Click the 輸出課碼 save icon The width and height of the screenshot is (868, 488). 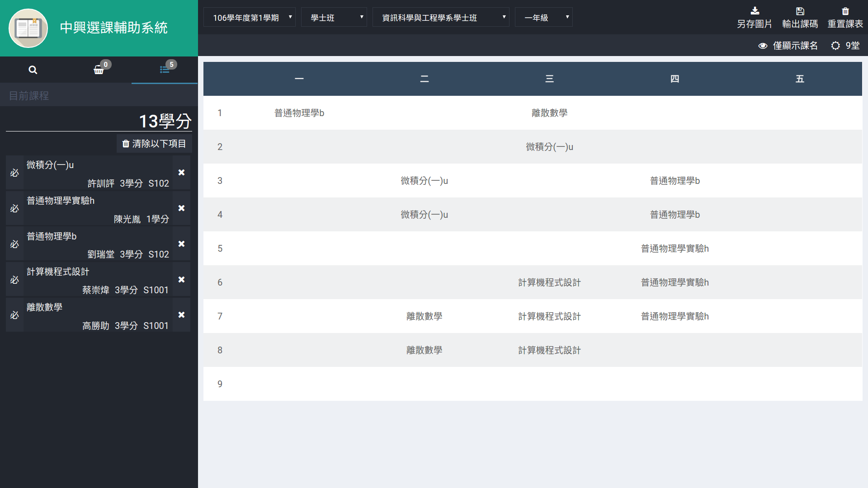pyautogui.click(x=800, y=11)
